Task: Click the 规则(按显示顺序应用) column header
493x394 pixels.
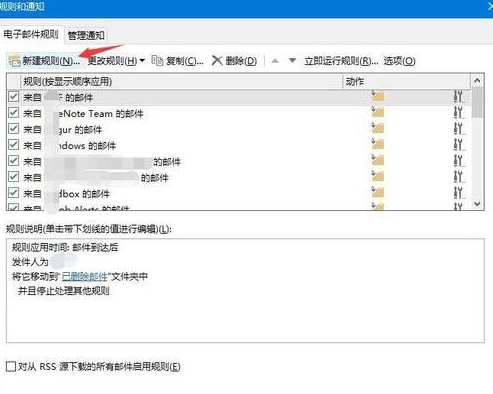Action: tap(182, 82)
